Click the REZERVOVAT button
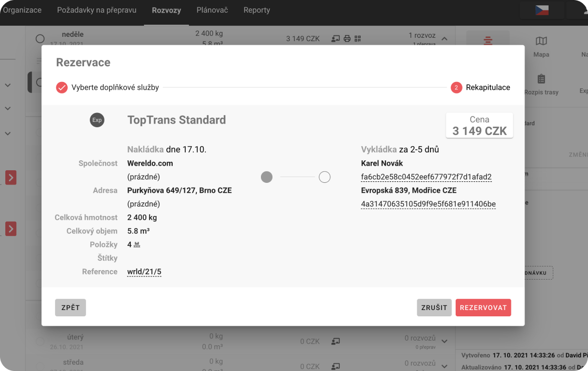Screen dimensions: 588x371 click(484, 307)
